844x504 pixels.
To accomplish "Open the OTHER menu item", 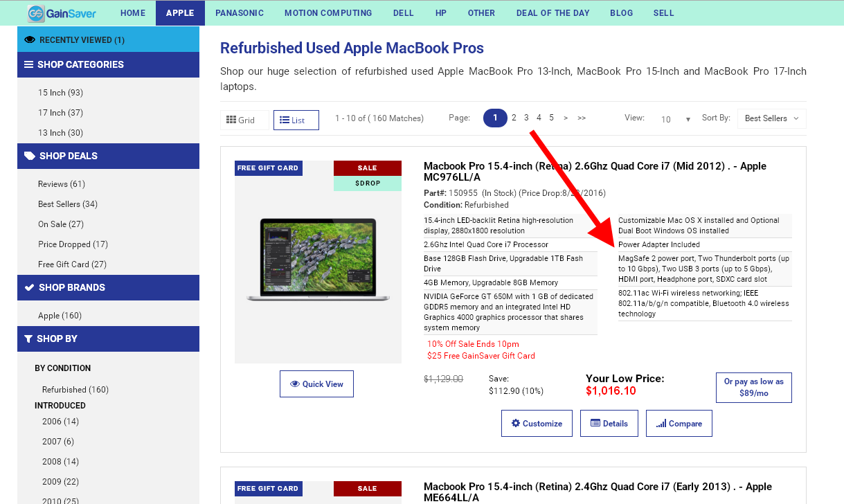I will coord(481,13).
